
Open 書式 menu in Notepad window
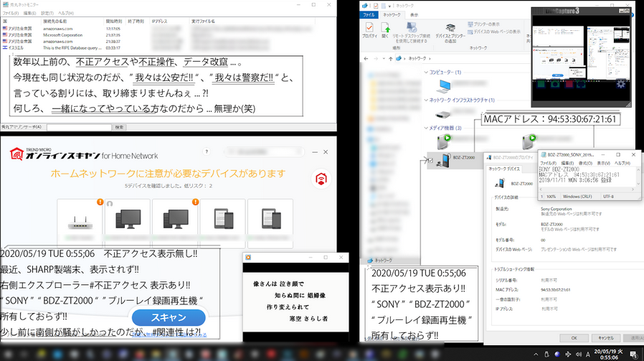tap(584, 163)
